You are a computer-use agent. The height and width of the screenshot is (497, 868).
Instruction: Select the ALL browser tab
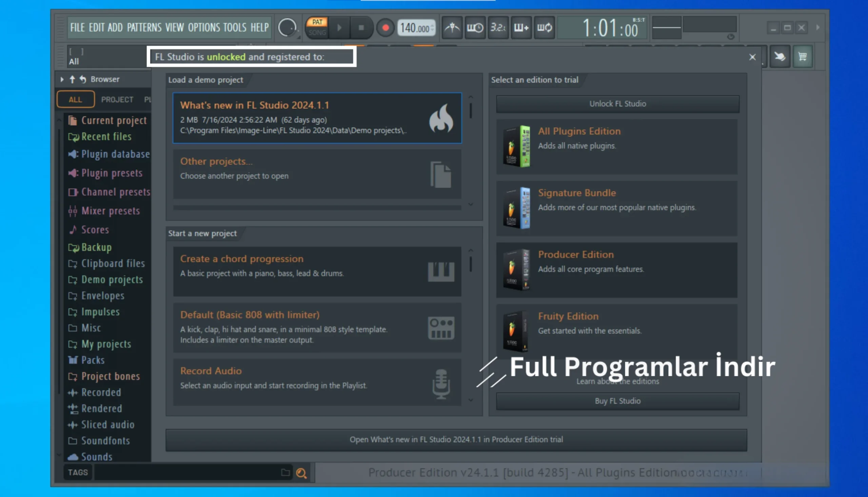[x=75, y=99]
